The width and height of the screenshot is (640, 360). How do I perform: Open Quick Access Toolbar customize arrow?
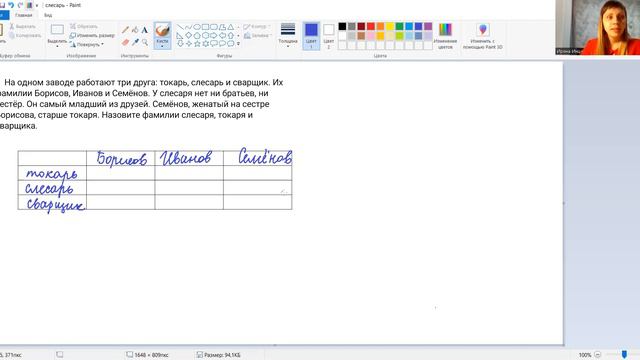37,5
